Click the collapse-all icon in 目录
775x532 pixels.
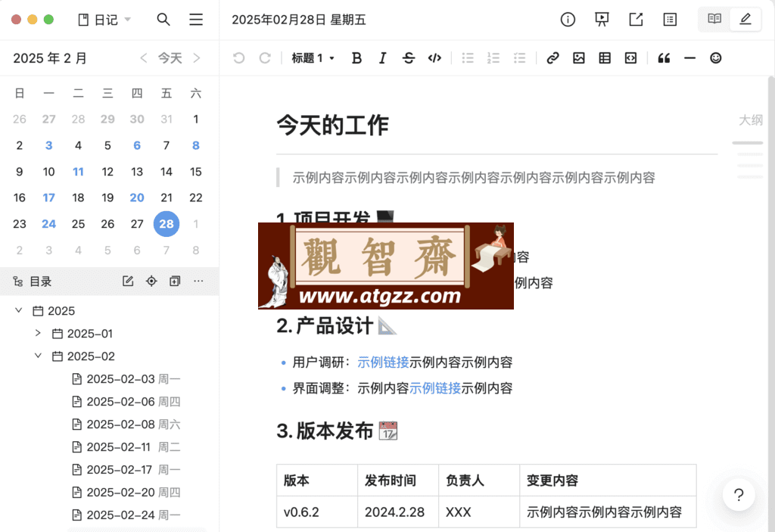175,282
